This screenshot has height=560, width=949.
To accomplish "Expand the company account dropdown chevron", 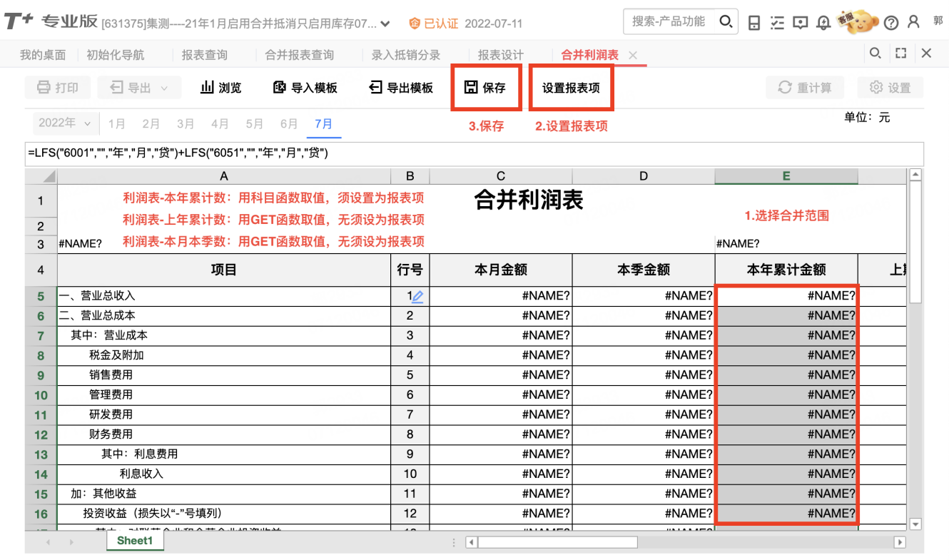I will tap(385, 24).
